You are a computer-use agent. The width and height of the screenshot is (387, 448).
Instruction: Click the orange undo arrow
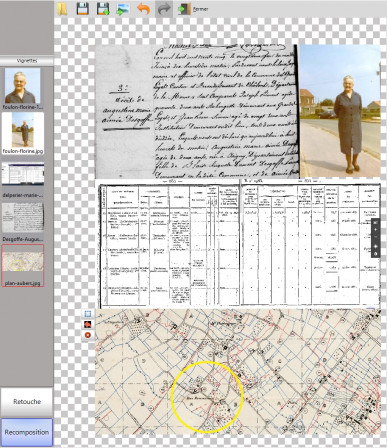143,9
